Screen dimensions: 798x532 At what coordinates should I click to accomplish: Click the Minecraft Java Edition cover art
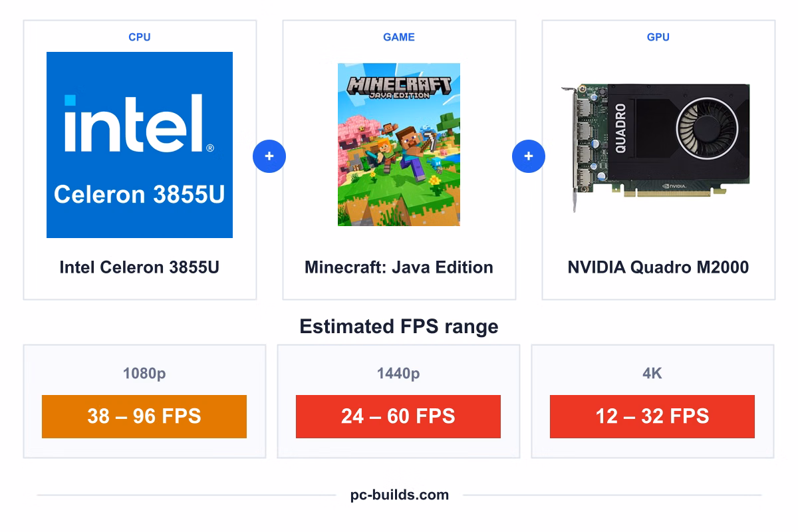[399, 145]
